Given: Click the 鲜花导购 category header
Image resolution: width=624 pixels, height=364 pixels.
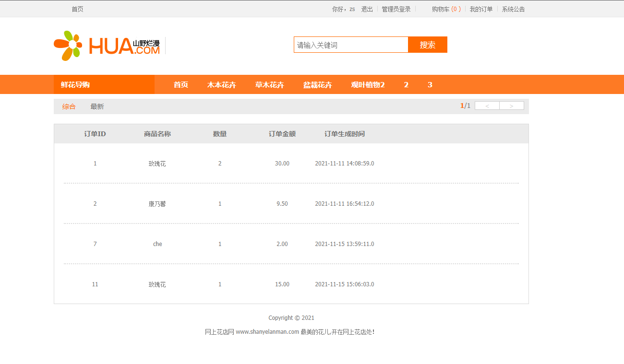Looking at the screenshot, I should 104,84.
